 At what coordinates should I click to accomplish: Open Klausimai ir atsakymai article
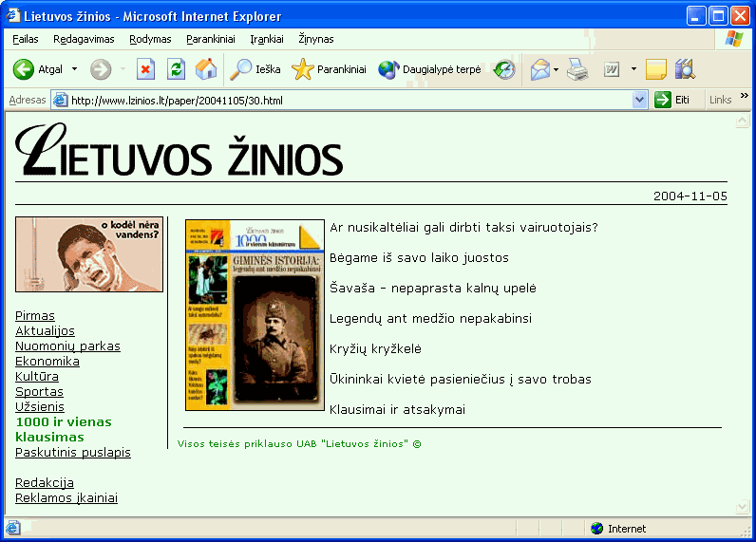397,409
